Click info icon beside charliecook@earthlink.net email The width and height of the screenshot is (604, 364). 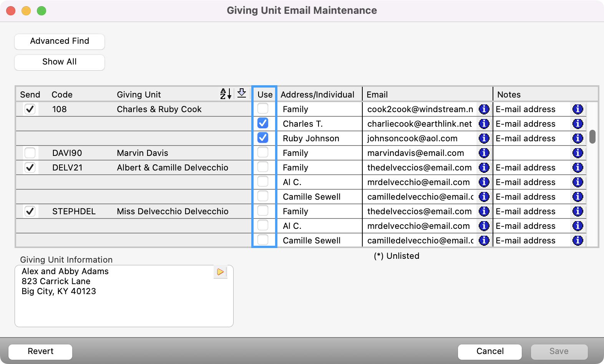point(484,124)
